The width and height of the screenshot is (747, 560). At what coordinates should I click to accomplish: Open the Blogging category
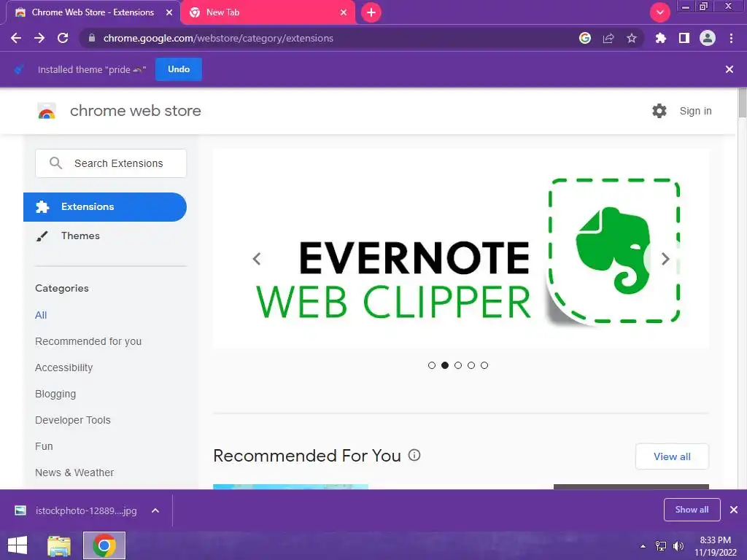(x=55, y=394)
